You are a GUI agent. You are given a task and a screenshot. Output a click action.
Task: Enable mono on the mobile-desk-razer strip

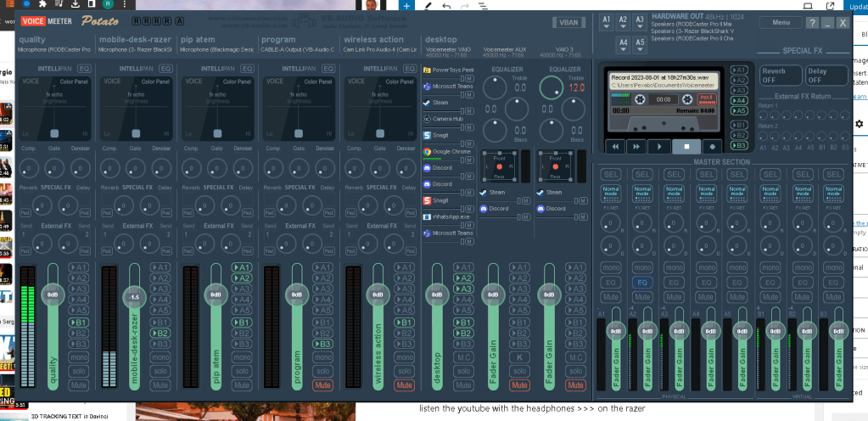click(160, 357)
